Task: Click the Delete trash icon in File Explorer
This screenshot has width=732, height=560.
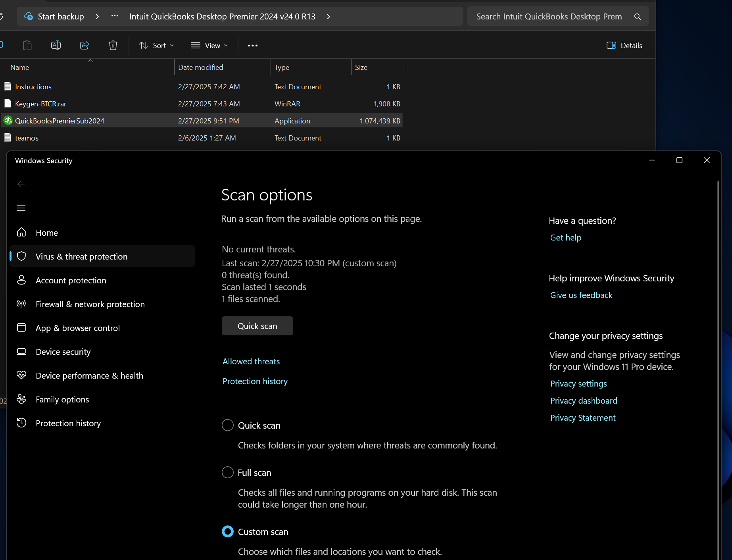Action: tap(113, 45)
